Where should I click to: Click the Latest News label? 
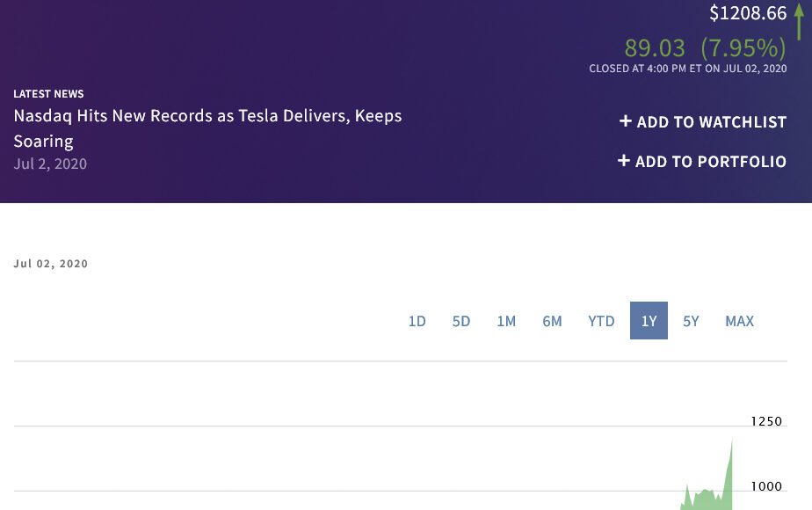click(48, 94)
